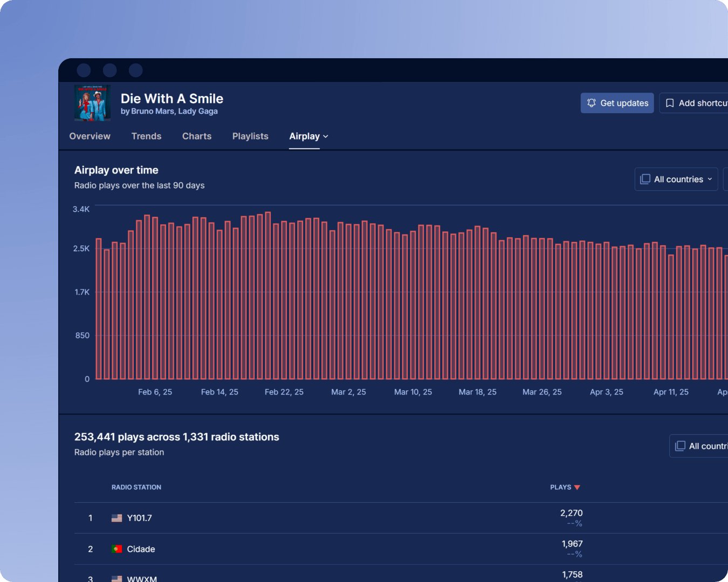Open the All countries dropdown above chart
728x582 pixels.
click(676, 179)
